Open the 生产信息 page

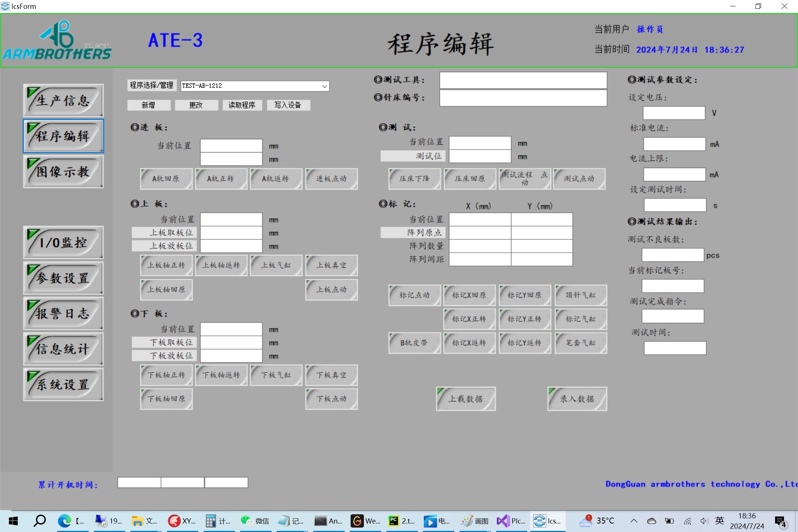coord(63,100)
